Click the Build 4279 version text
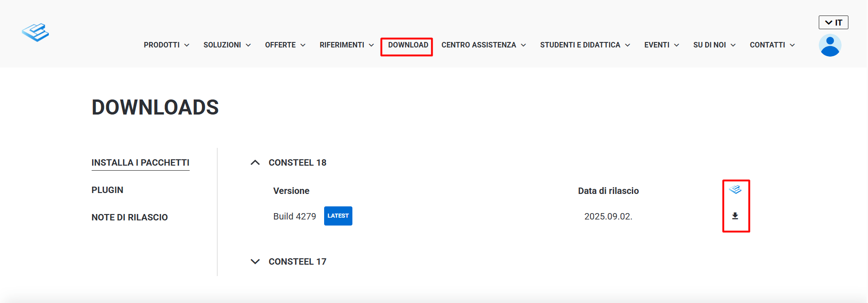This screenshot has width=868, height=303. pyautogui.click(x=294, y=216)
